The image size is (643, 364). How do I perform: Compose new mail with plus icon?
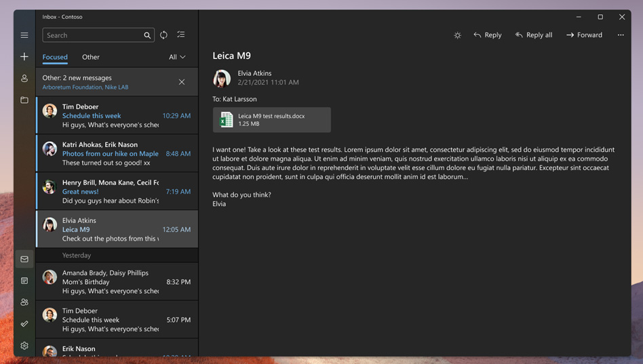coord(24,56)
